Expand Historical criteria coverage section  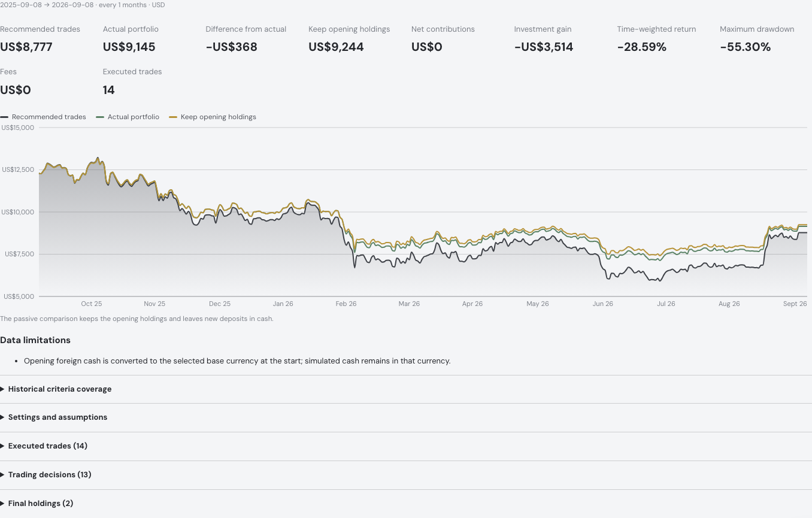pos(406,389)
